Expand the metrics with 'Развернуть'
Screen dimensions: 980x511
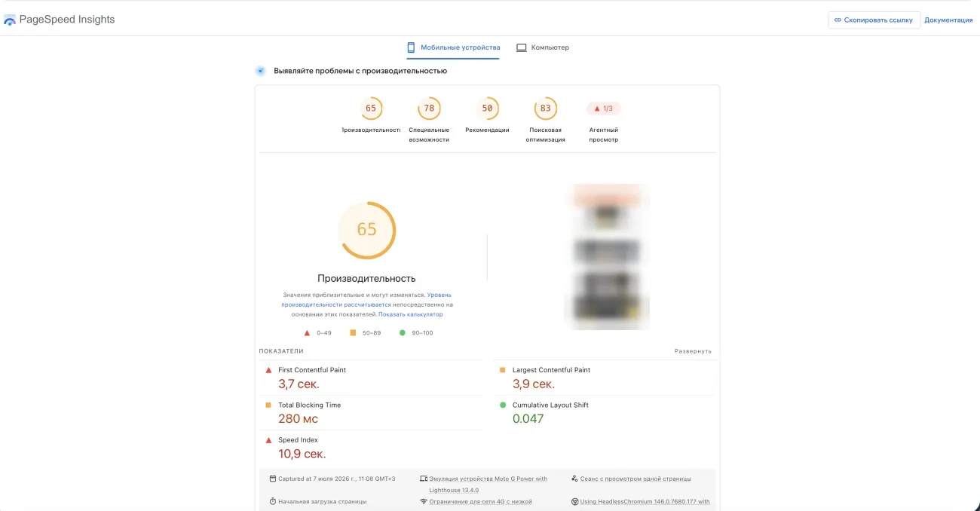coord(693,351)
